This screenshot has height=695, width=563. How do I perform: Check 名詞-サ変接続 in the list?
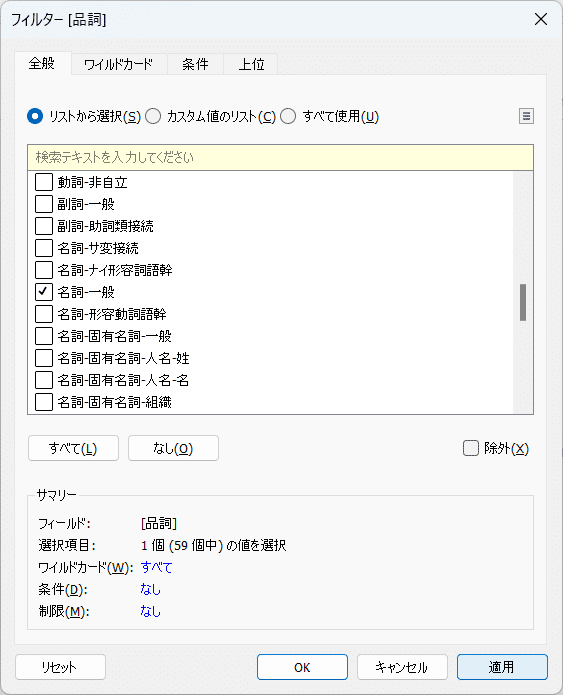coord(44,248)
